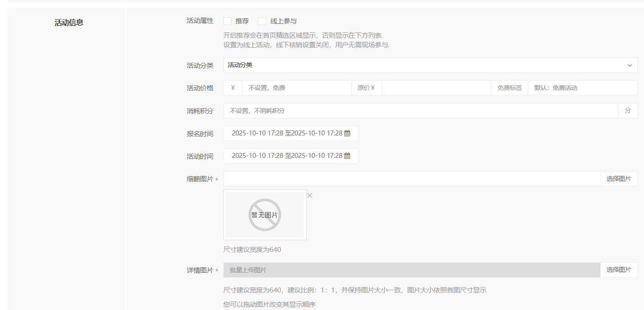Focus the 原价 price input box

tap(436, 88)
